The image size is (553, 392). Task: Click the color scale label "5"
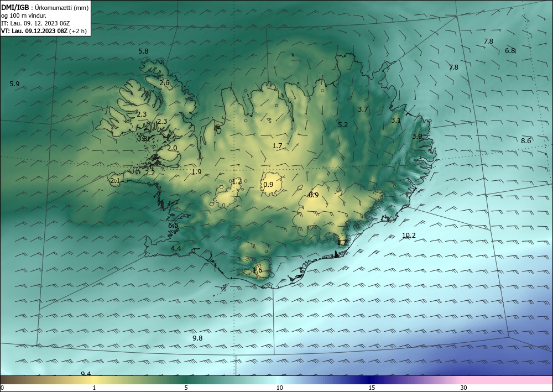pos(186,388)
